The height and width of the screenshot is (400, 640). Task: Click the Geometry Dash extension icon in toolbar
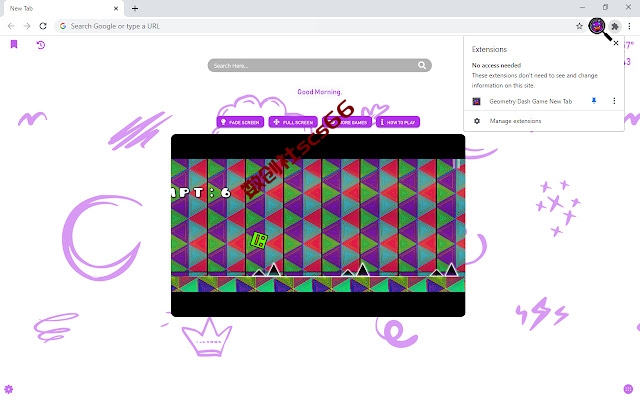tap(597, 26)
